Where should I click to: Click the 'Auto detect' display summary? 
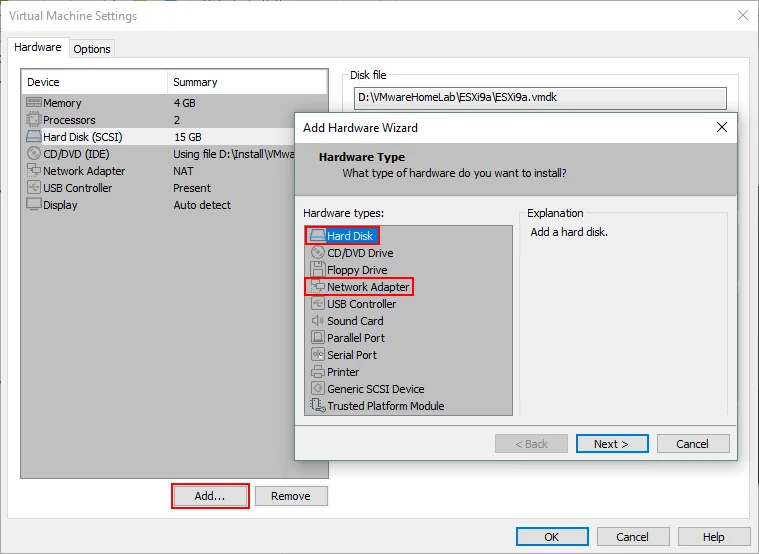(202, 205)
